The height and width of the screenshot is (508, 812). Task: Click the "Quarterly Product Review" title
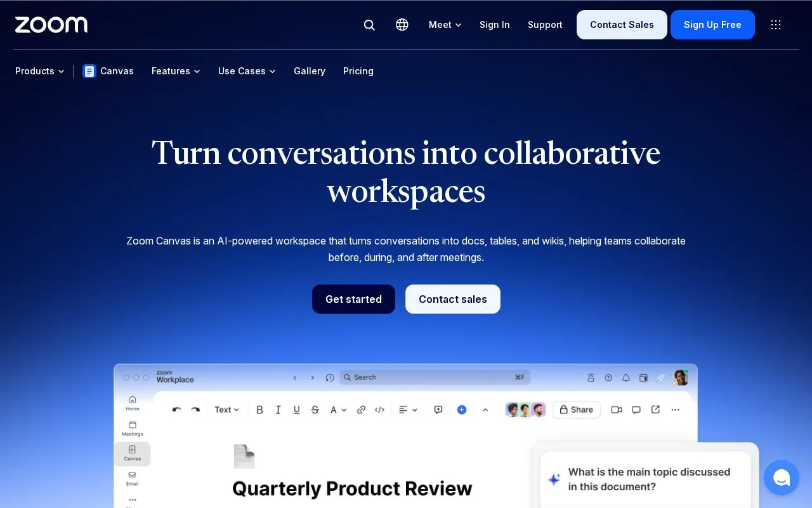click(352, 488)
